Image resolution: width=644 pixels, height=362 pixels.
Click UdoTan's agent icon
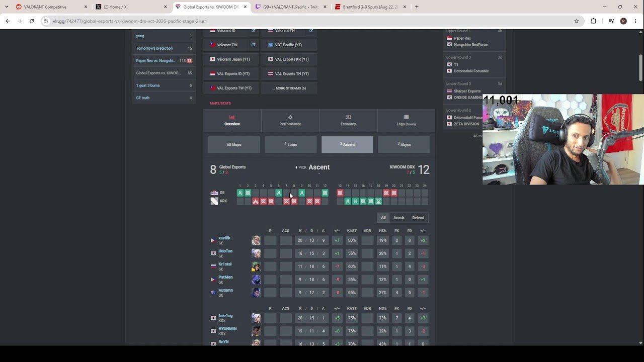256,253
